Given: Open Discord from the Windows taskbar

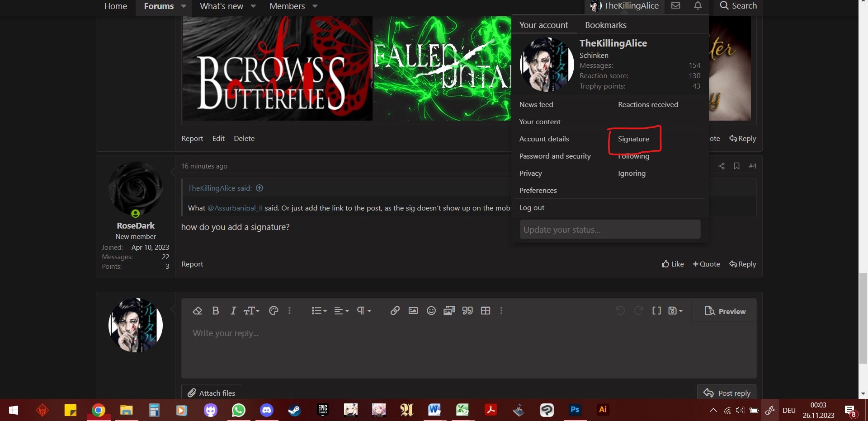Looking at the screenshot, I should point(267,410).
